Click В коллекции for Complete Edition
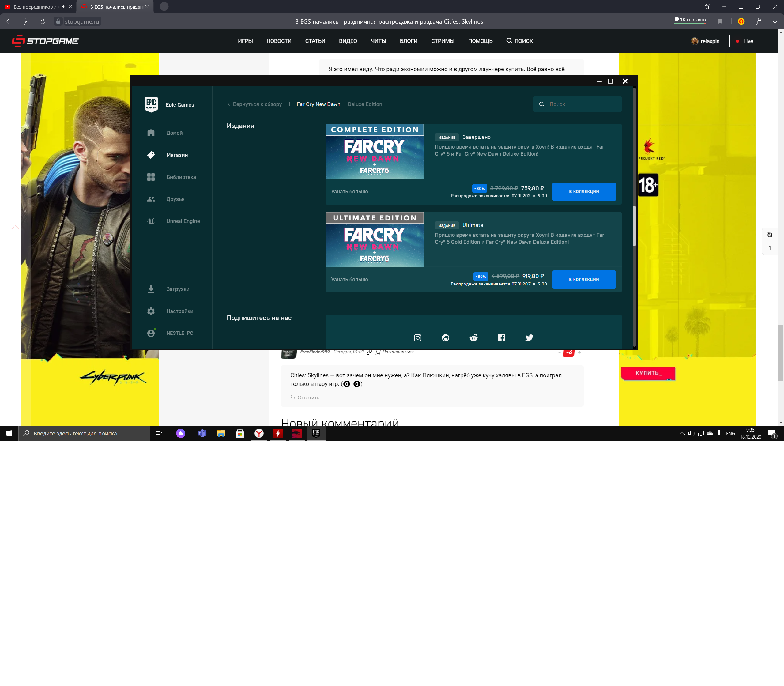The image size is (784, 686). point(584,191)
